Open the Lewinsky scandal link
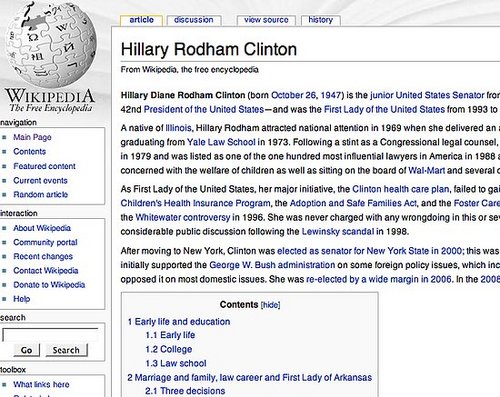500x397 pixels. 338,232
